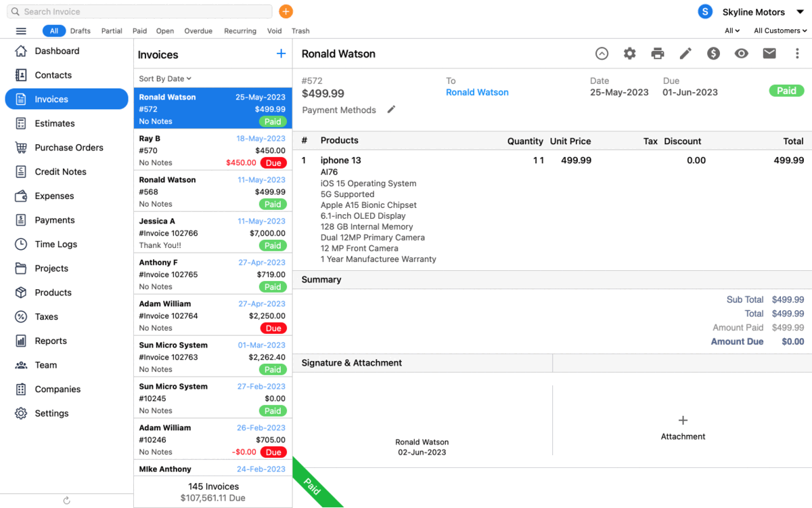Screen dimensions: 812x508
Task: Print the invoice with printer icon
Action: tap(658, 54)
